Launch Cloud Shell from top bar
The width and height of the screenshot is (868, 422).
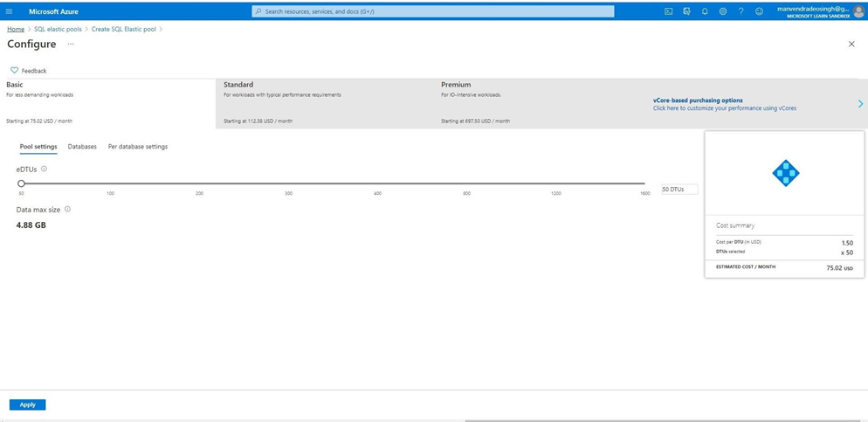pyautogui.click(x=668, y=11)
